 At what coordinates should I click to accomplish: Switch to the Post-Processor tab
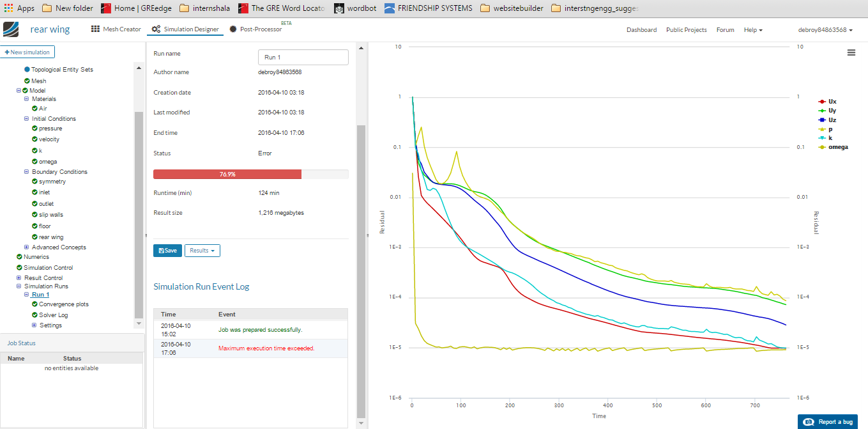coord(260,29)
